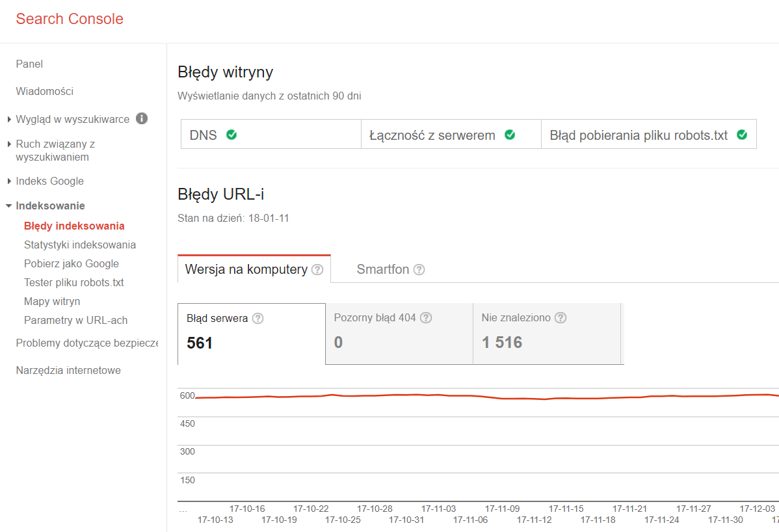This screenshot has width=779, height=532.
Task: Open Wiadomości in the sidebar
Action: pyautogui.click(x=45, y=92)
